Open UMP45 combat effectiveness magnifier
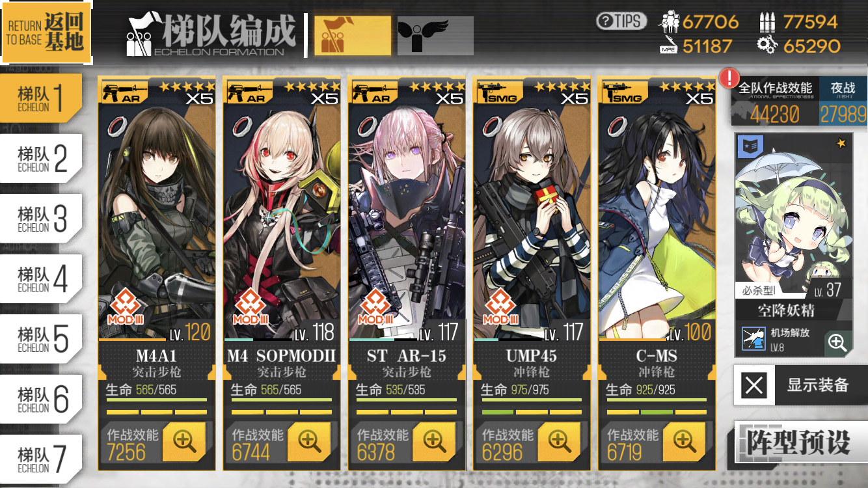The width and height of the screenshot is (868, 488). (x=559, y=442)
